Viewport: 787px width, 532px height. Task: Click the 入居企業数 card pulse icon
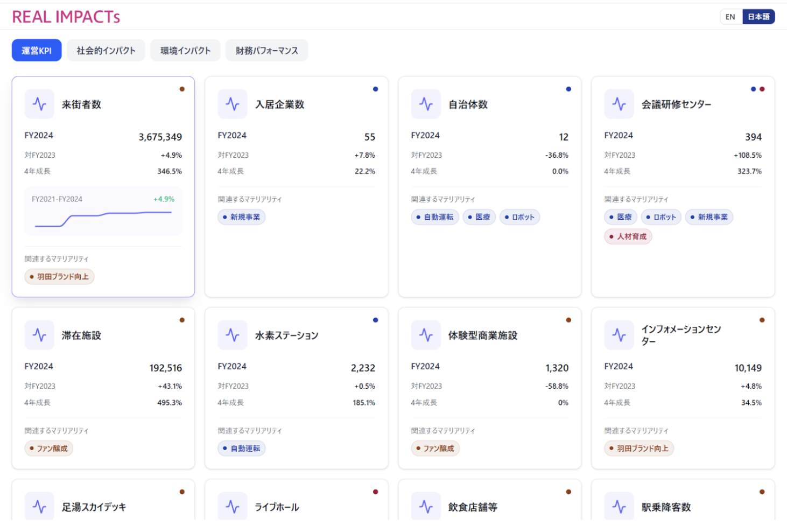click(233, 104)
